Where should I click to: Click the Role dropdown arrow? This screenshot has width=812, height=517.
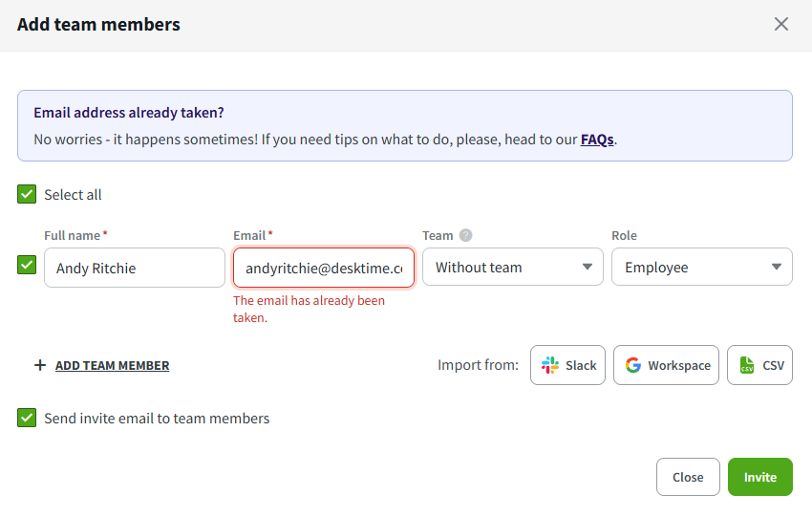point(777,268)
